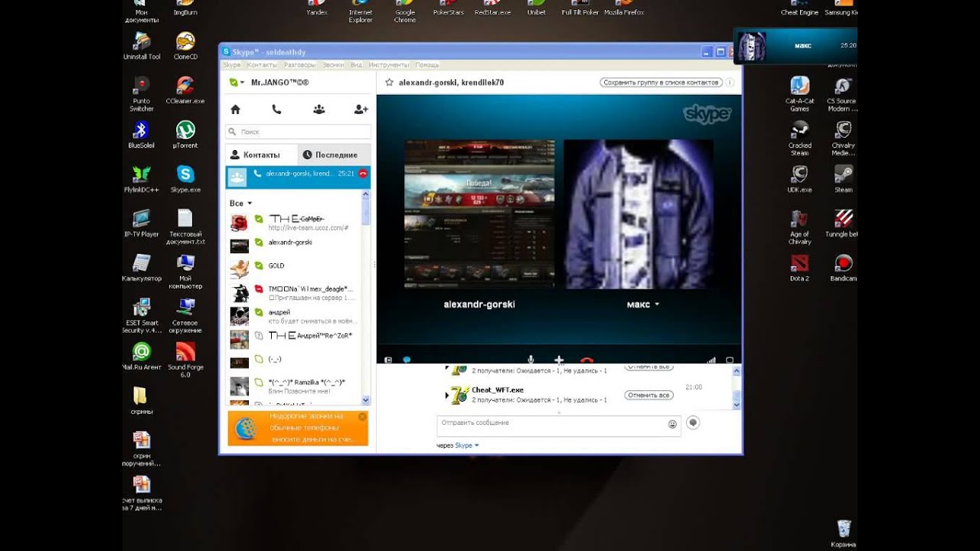Select contact '*(^_^)* Ramzilka *(^_^)*'

(294, 386)
